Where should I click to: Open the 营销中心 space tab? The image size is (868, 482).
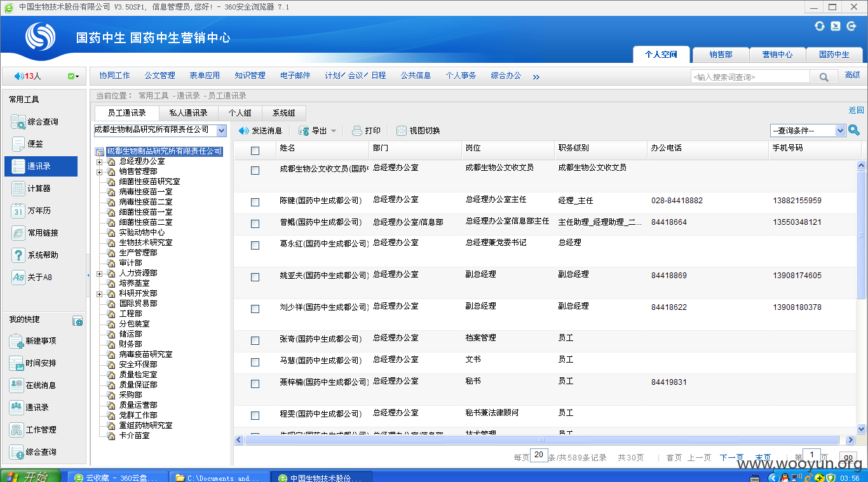777,55
